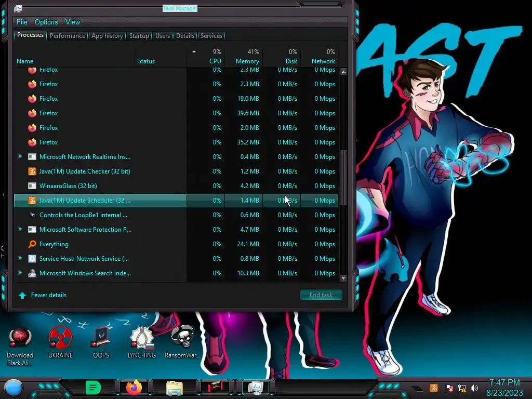The image size is (532, 399).
Task: Click the 24.1 MB memory cell
Action: click(x=248, y=244)
